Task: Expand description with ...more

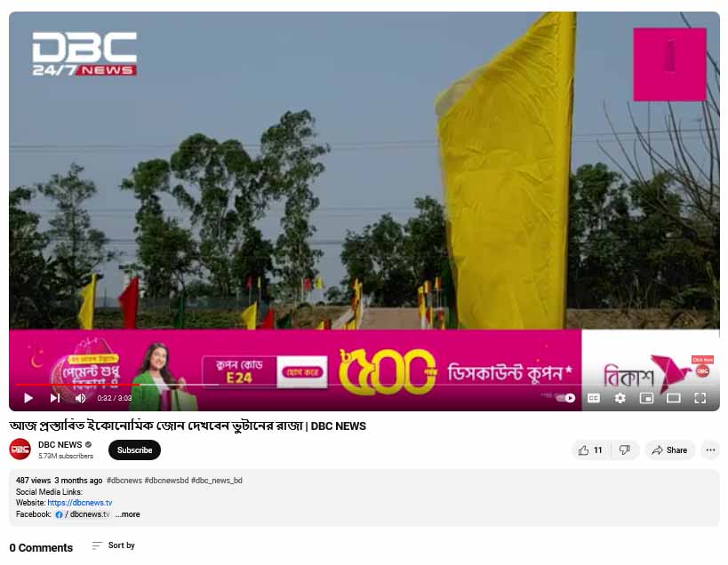Action: click(x=128, y=514)
